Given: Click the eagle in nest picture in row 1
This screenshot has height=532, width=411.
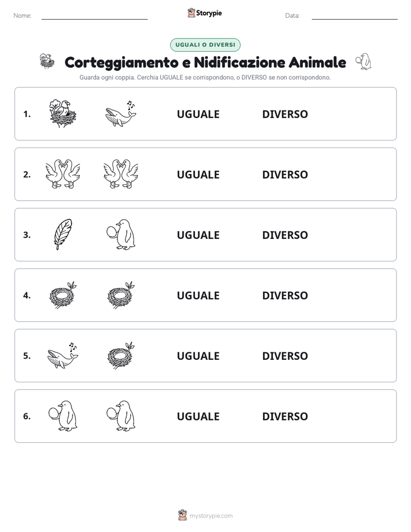Looking at the screenshot, I should (x=63, y=113).
